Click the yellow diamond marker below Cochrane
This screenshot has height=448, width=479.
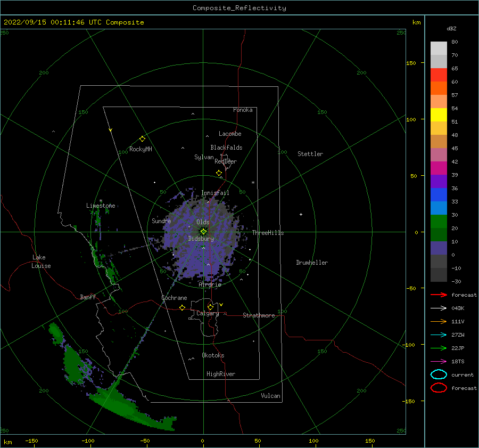point(183,308)
